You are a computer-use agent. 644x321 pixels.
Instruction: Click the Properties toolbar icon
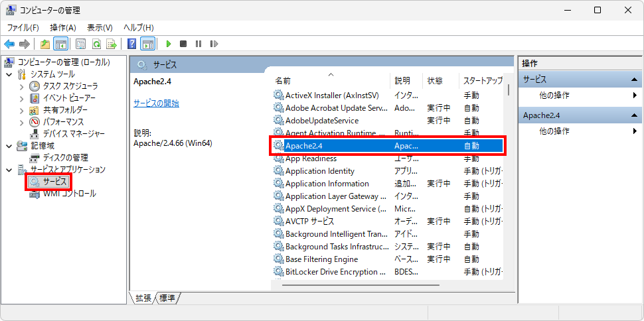81,44
